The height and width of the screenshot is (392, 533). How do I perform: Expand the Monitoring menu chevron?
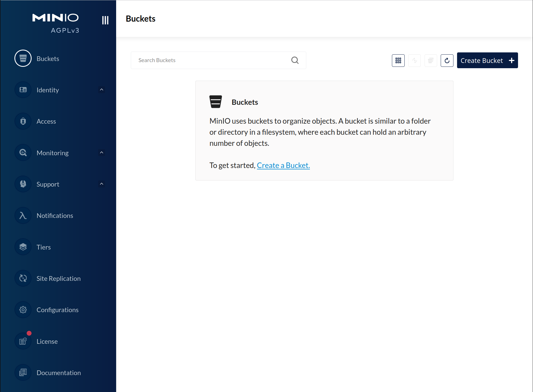[101, 153]
